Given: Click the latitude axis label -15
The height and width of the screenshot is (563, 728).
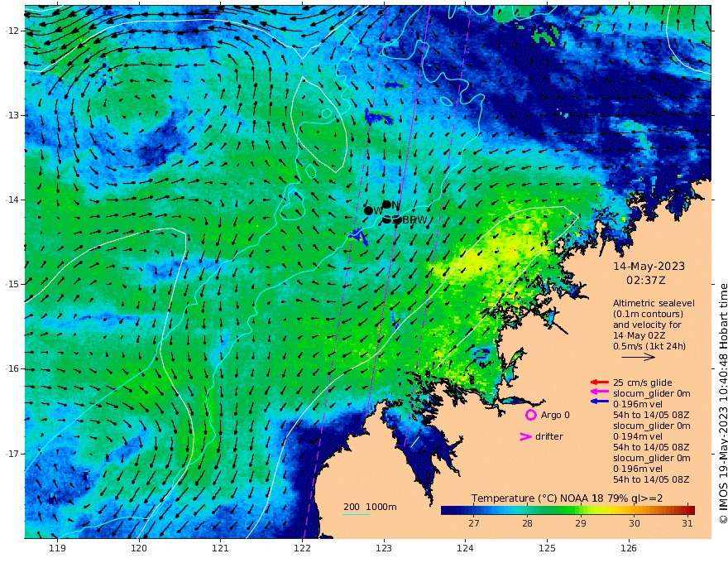Looking at the screenshot, I should 12,284.
